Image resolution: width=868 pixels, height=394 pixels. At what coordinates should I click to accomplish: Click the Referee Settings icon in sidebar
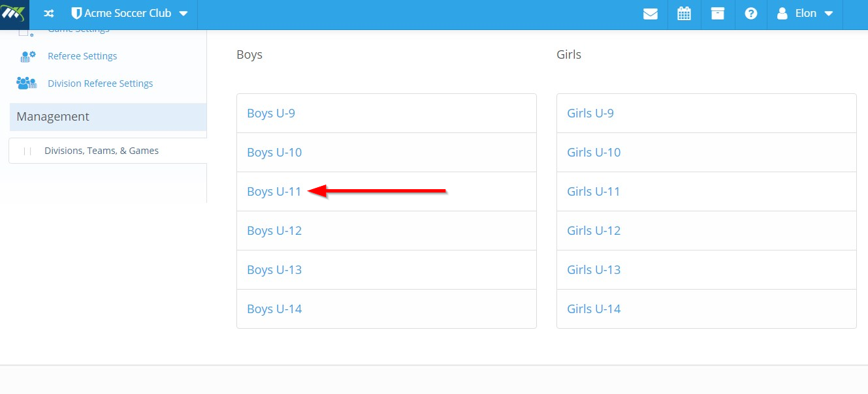(x=28, y=56)
